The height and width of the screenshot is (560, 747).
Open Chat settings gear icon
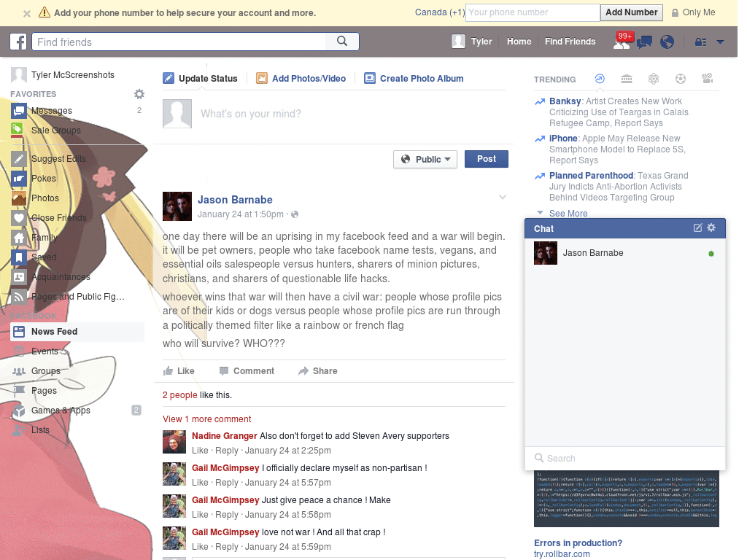[x=711, y=227]
